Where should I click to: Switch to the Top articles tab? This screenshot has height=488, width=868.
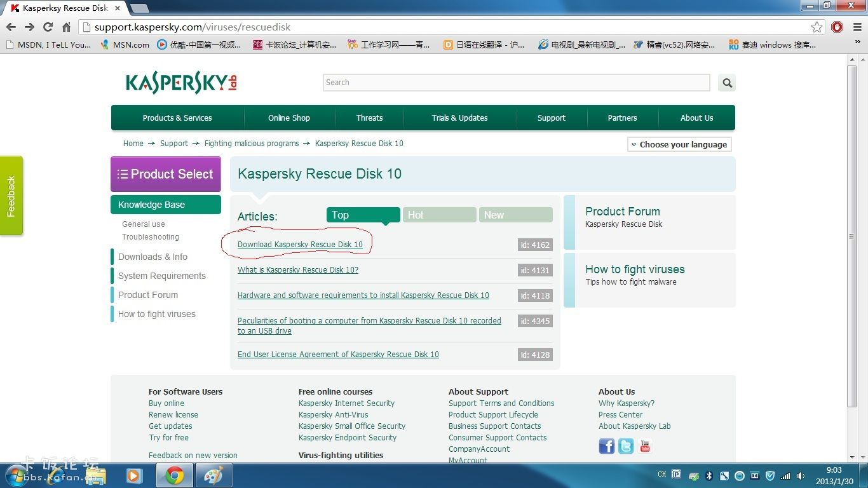[363, 215]
